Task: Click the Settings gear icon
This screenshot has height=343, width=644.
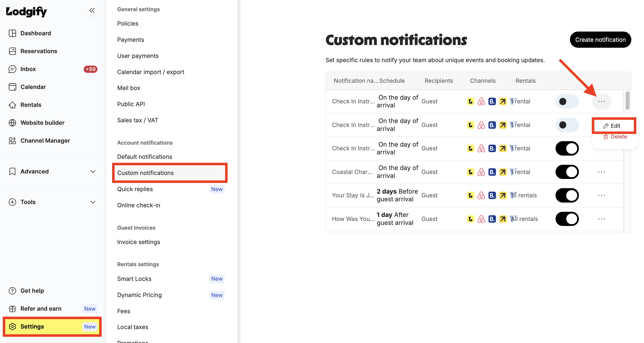Action: [x=12, y=327]
